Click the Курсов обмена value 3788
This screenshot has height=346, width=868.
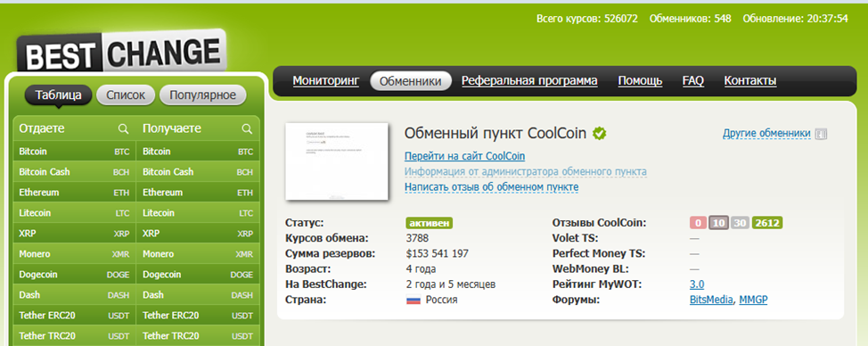point(417,239)
